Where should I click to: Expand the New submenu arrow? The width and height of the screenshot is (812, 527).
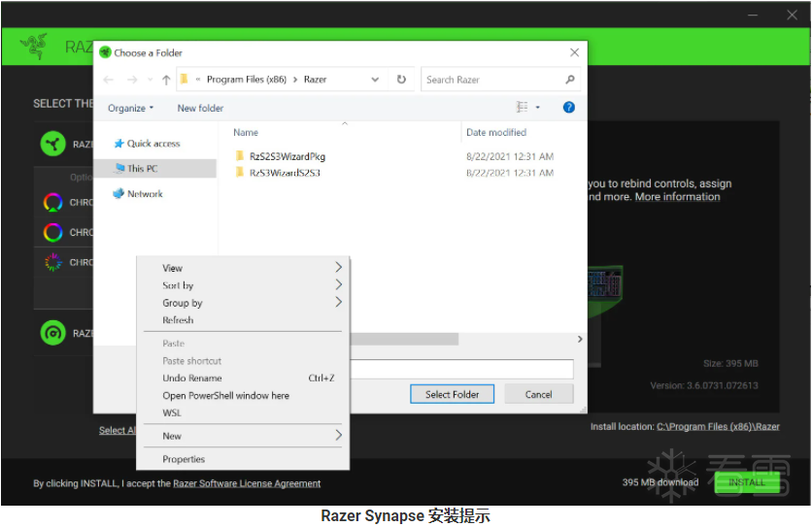pos(338,436)
